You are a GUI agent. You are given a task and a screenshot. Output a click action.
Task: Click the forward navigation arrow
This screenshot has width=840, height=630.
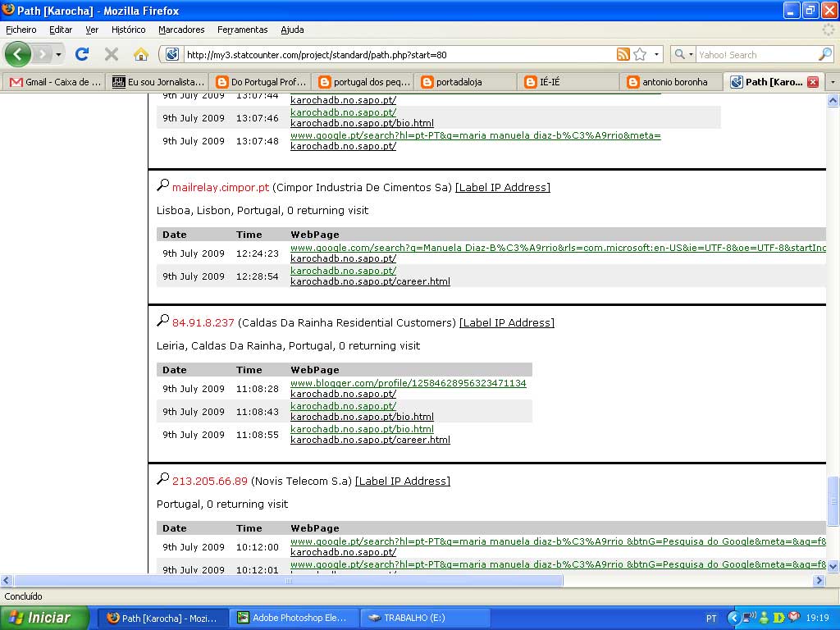click(x=43, y=54)
